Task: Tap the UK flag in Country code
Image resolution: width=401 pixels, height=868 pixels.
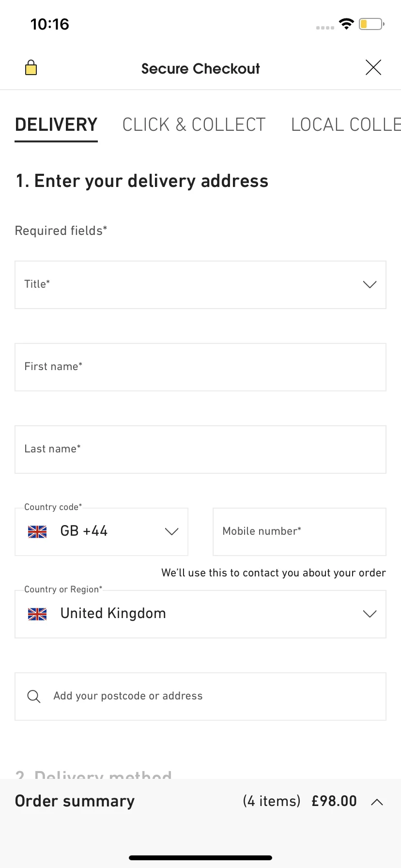Action: tap(37, 532)
